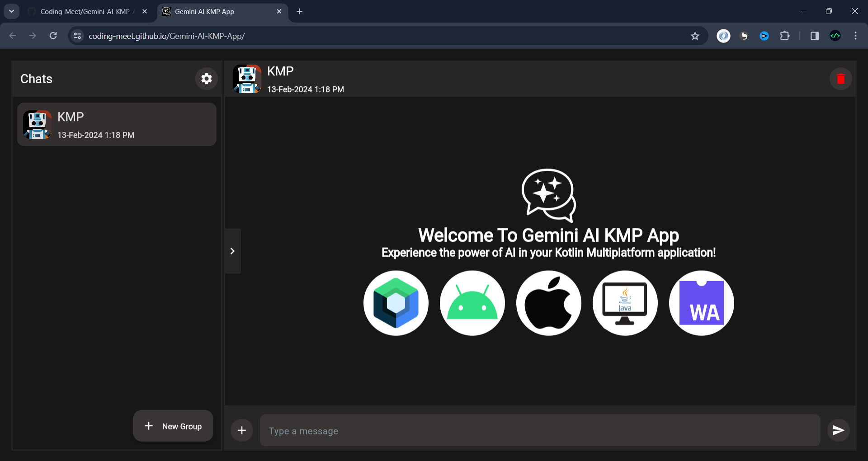Click the Gemini sparkle chat bubble logo
Screen dimensions: 868x461
tap(549, 195)
